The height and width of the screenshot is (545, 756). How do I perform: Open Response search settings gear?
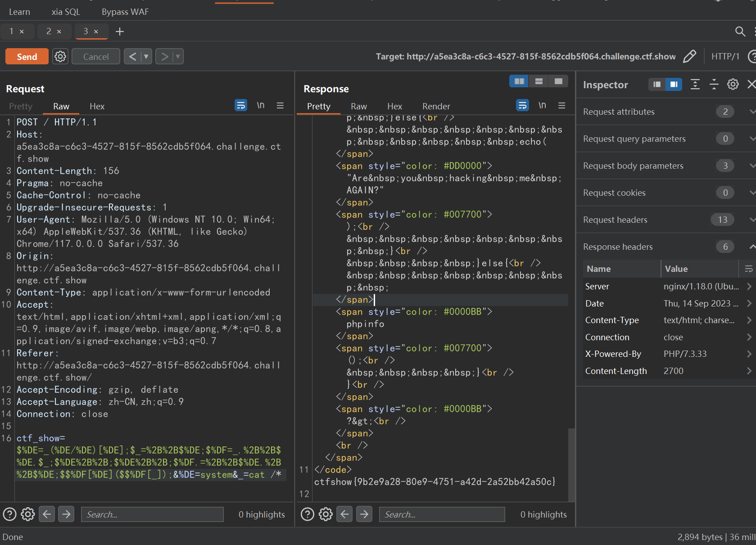pos(326,514)
